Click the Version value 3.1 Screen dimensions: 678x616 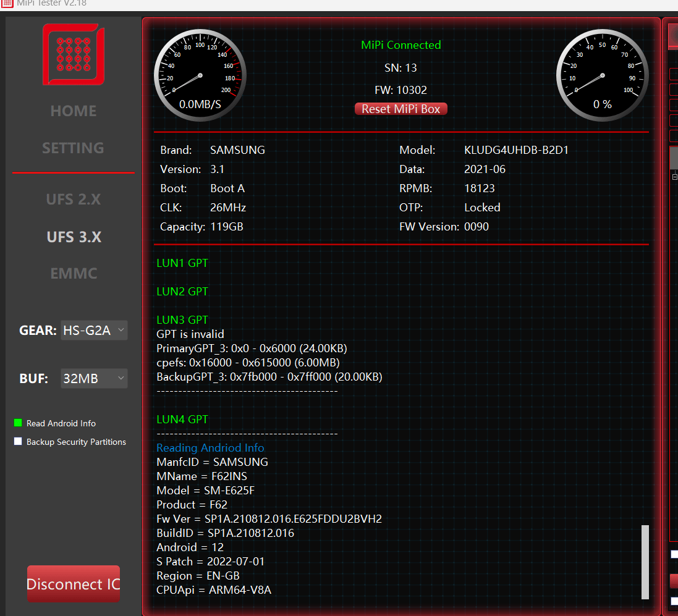coord(217,169)
